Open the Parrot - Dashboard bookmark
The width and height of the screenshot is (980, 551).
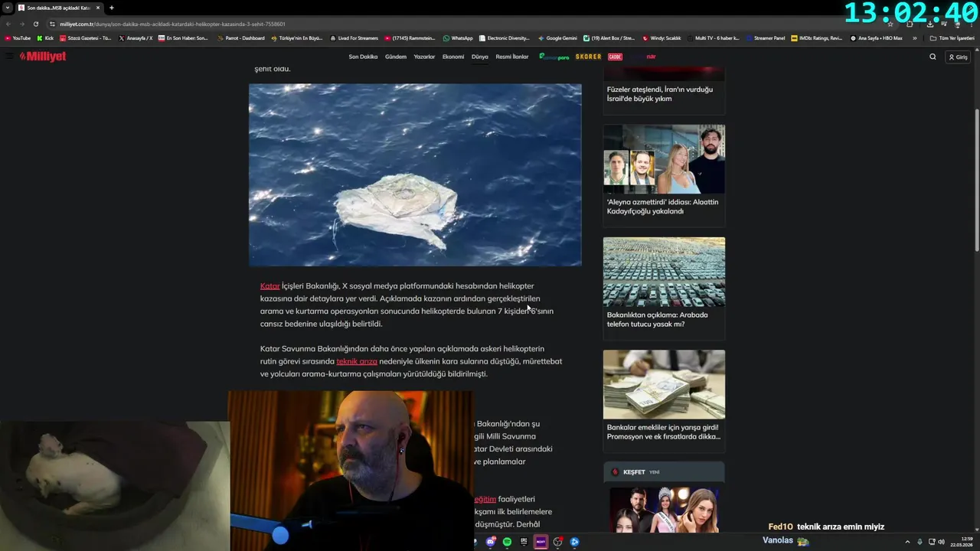click(241, 37)
